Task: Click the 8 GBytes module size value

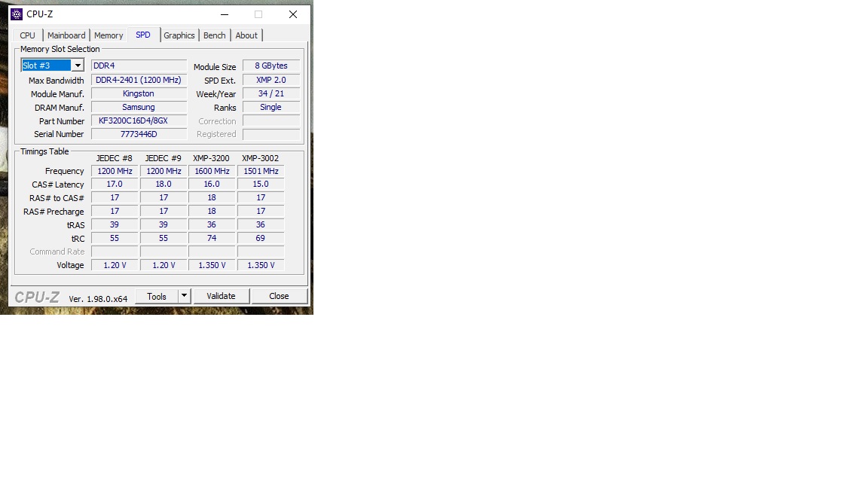Action: coord(271,66)
